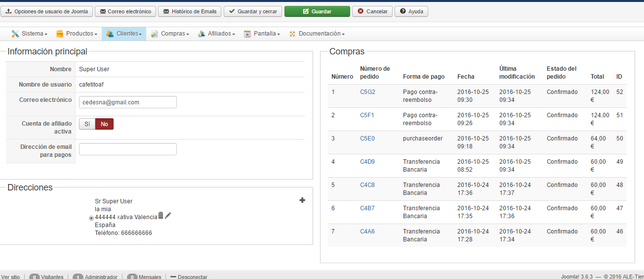Click the plus icon to add address

point(302,200)
